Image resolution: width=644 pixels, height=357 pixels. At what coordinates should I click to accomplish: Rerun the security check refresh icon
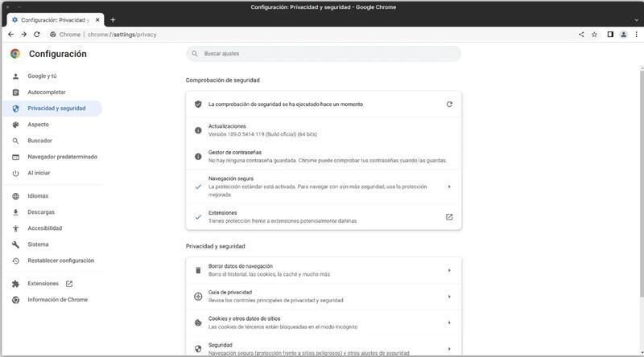click(x=449, y=104)
